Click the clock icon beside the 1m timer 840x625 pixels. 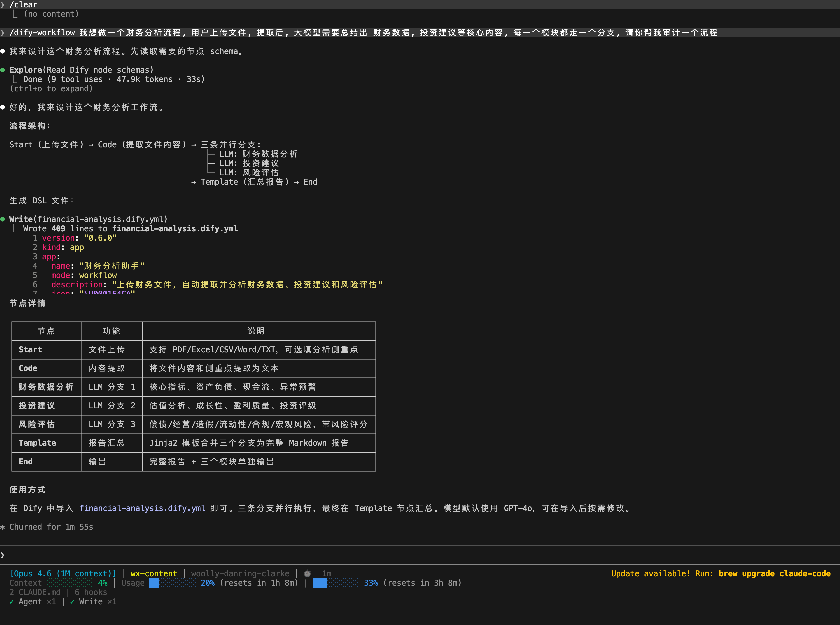click(x=307, y=574)
